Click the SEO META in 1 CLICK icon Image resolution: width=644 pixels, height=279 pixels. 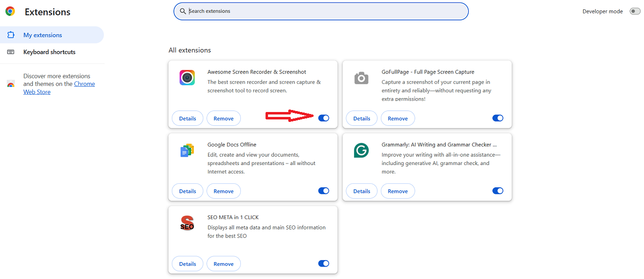[187, 223]
